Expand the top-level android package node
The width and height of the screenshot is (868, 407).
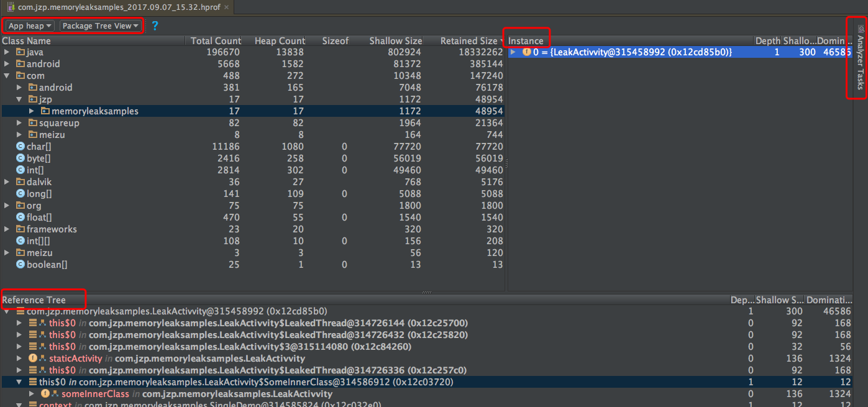[x=7, y=64]
